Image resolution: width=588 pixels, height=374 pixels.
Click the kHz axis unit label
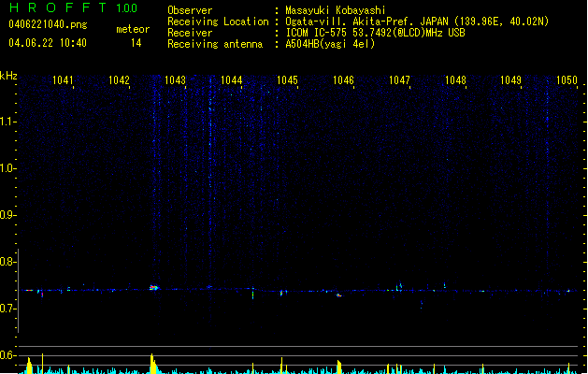coord(8,76)
